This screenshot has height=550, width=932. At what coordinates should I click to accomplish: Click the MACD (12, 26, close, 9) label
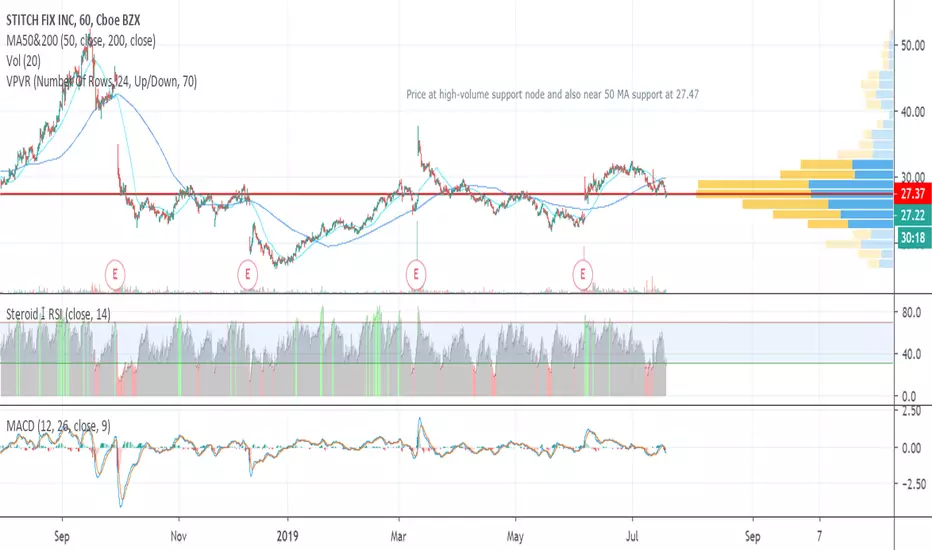click(x=58, y=426)
